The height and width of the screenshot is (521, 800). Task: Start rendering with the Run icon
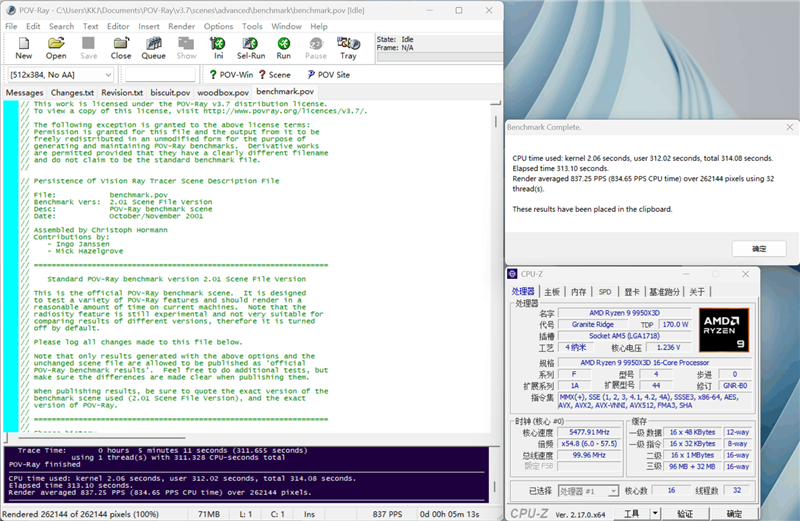tap(284, 48)
